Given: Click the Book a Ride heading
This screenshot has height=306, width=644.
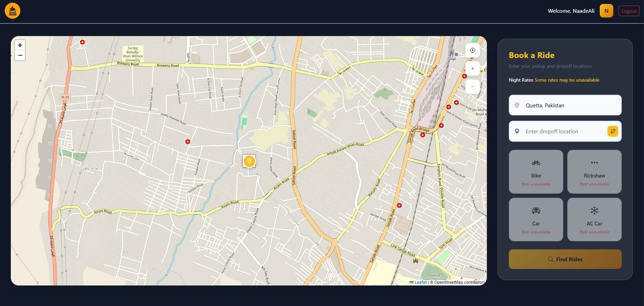Looking at the screenshot, I should click(x=531, y=55).
